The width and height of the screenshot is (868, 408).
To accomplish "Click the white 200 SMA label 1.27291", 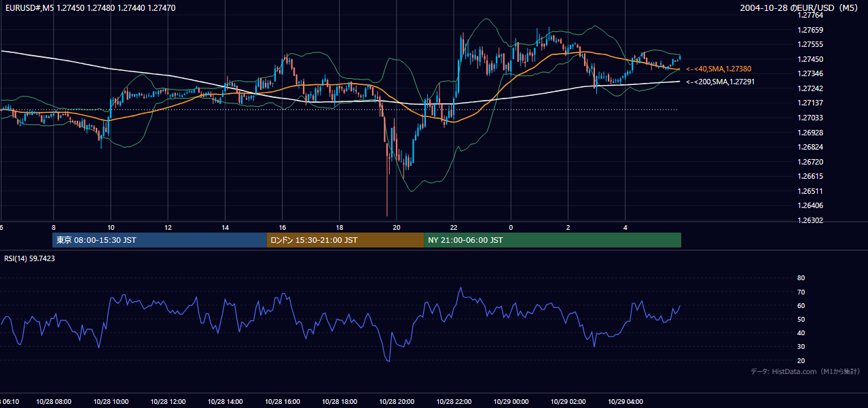I will point(721,82).
